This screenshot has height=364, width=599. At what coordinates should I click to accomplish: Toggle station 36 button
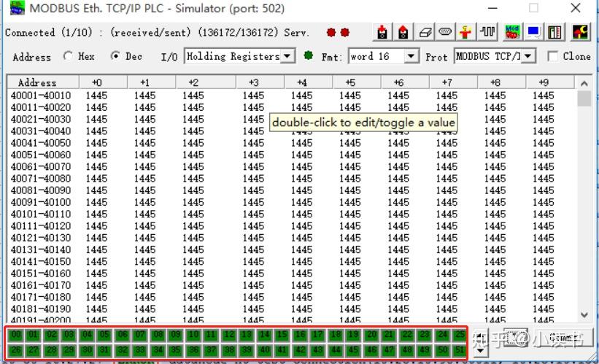tap(193, 350)
